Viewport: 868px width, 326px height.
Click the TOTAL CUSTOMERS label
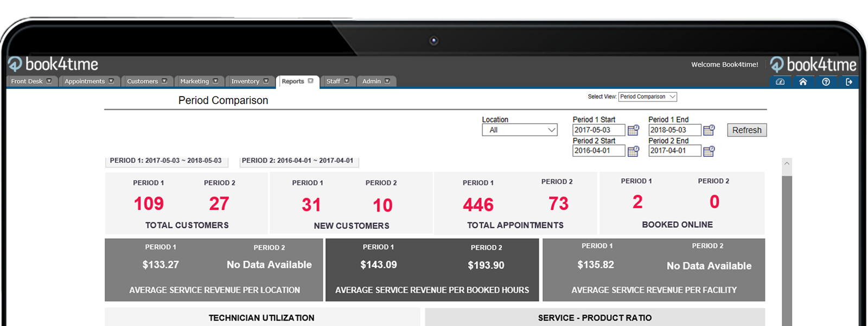187,225
